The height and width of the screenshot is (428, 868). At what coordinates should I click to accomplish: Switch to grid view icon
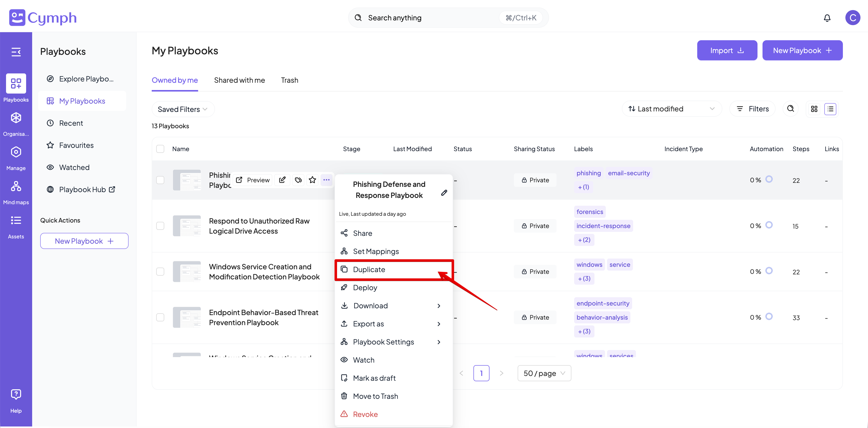tap(814, 109)
